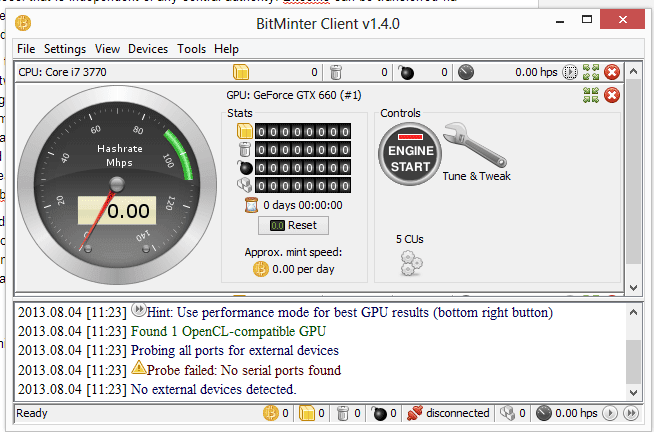Click the CPU row green expand arrows icon
This screenshot has width=654, height=432.
click(591, 72)
